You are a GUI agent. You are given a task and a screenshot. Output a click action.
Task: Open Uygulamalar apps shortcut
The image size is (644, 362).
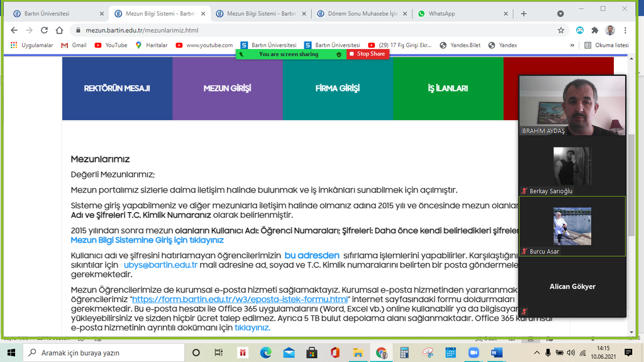click(32, 45)
